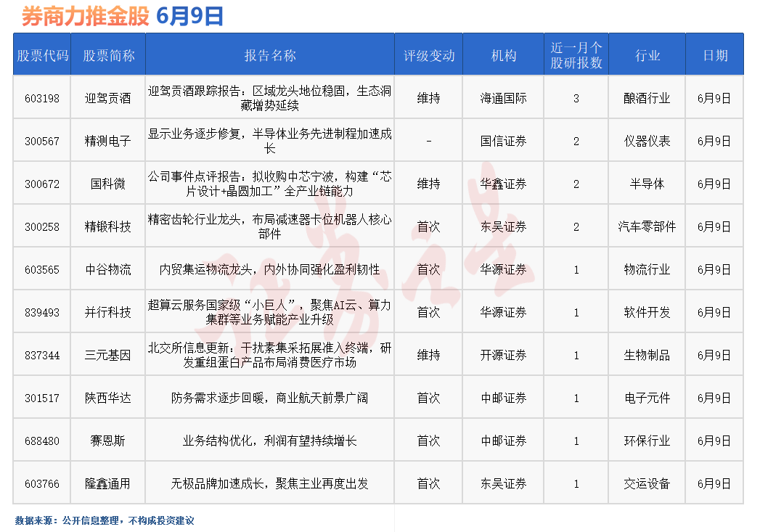Click institution 国信证券
The image size is (760, 532).
503,141
